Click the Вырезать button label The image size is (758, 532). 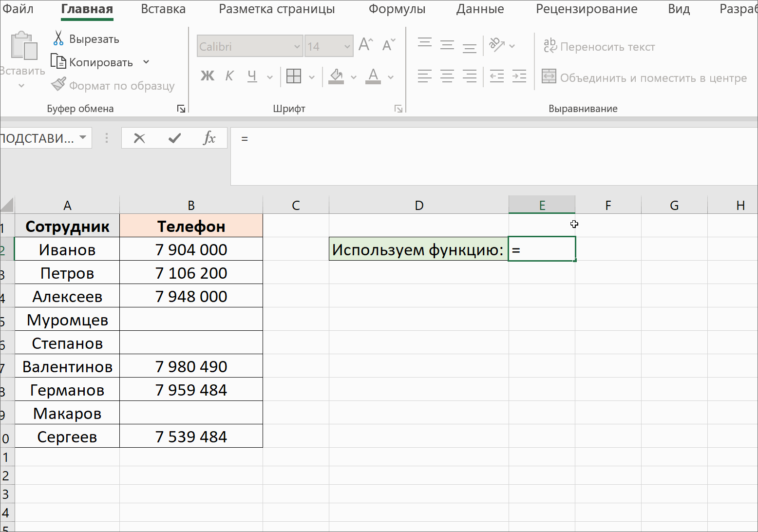[x=94, y=39]
